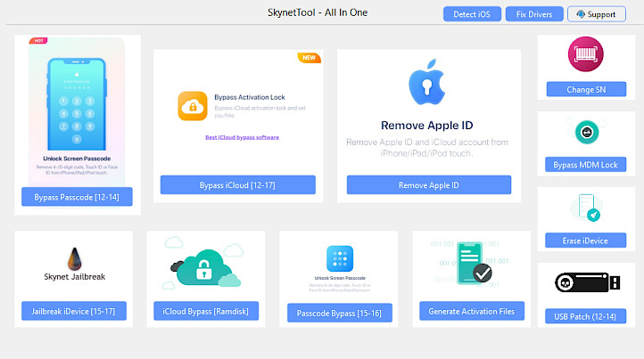The image size is (644, 359).
Task: Click the Erase iDevice button
Action: click(x=585, y=241)
